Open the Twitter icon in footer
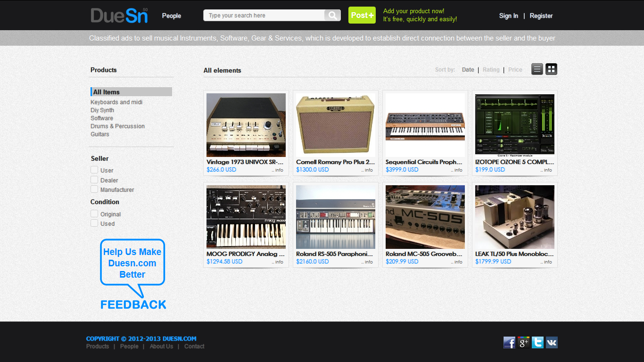The height and width of the screenshot is (362, 644). pos(537,343)
